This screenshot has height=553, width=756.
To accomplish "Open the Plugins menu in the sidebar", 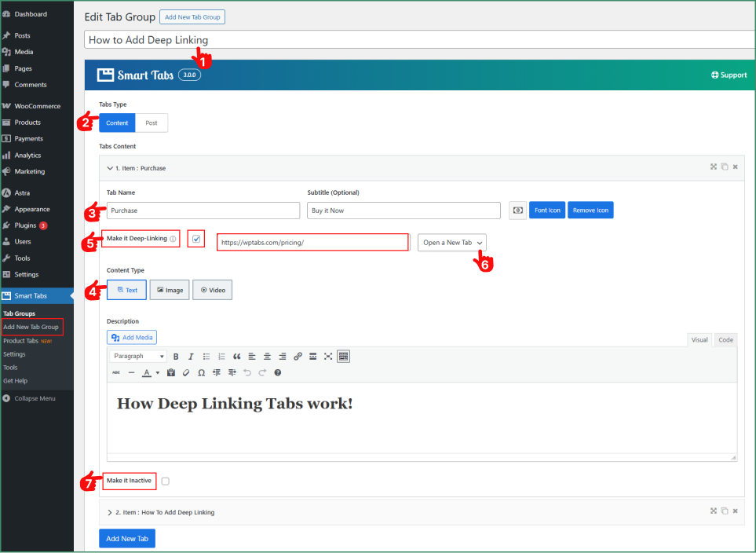I will tap(37, 225).
